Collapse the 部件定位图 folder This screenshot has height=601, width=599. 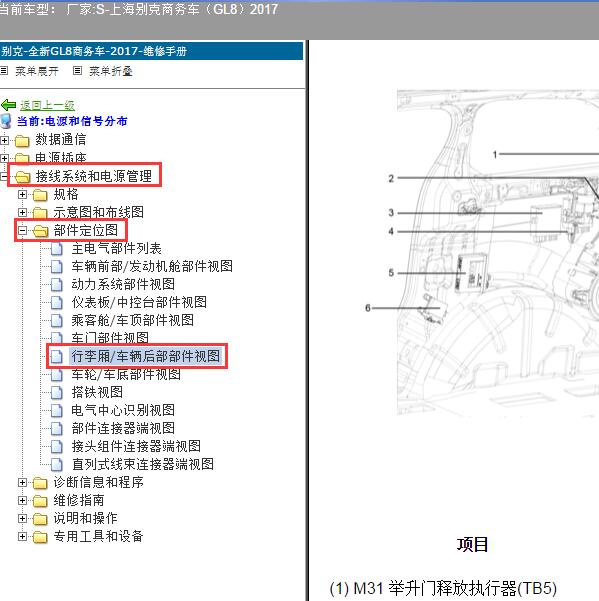(22, 230)
